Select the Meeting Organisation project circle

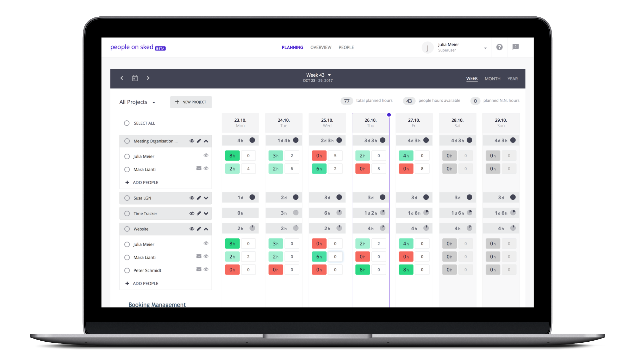click(x=127, y=141)
